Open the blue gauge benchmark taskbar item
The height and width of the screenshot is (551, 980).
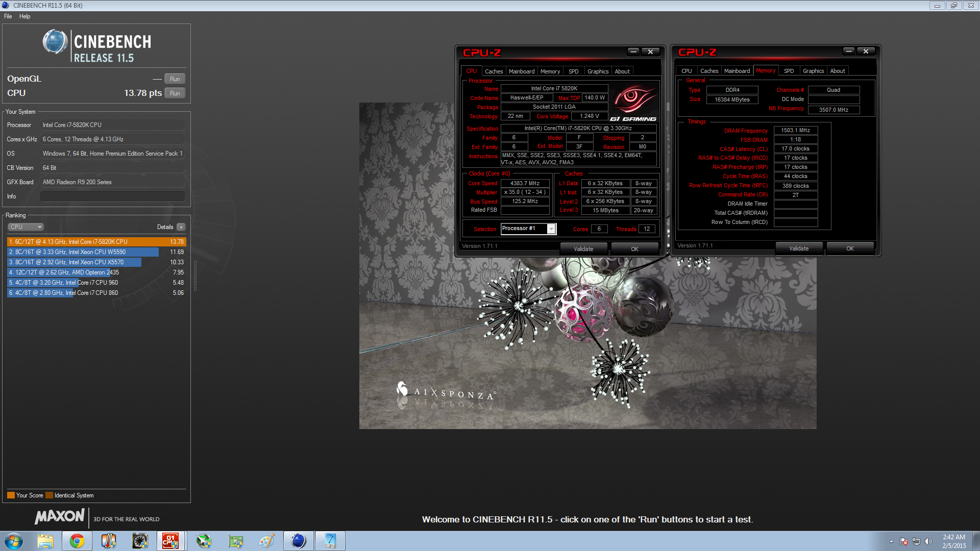pos(330,541)
